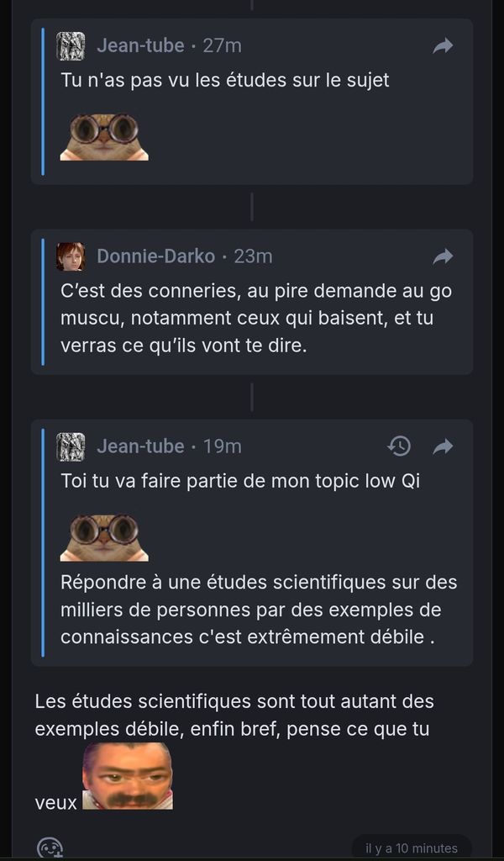The image size is (504, 861).
Task: Click share arrow on Jean-tube's 19m quote
Action: coord(443,446)
